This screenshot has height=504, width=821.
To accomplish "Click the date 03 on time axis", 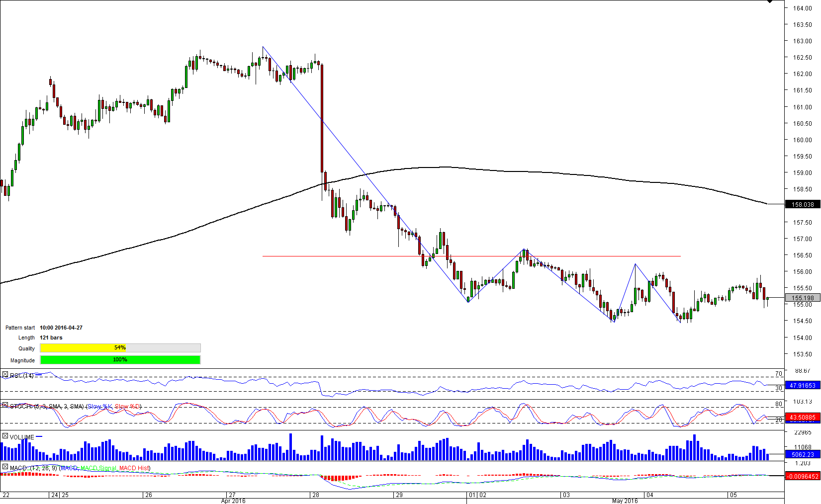I will 566,495.
